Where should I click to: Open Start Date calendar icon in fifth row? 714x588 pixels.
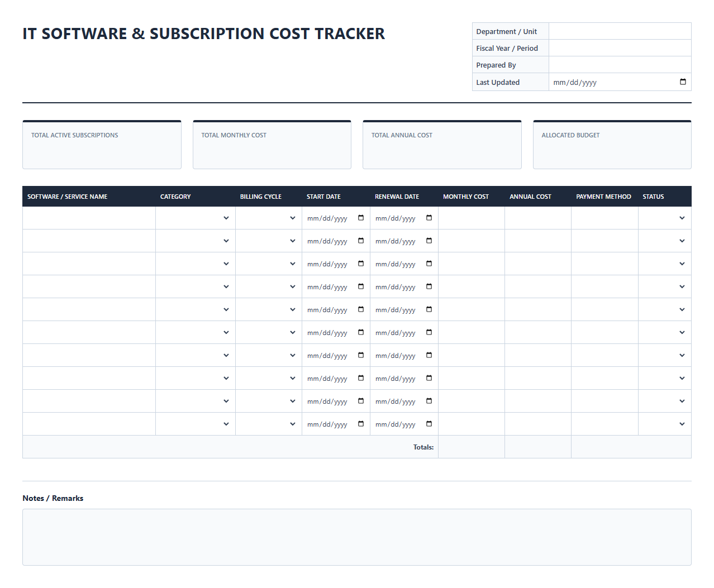coord(361,309)
